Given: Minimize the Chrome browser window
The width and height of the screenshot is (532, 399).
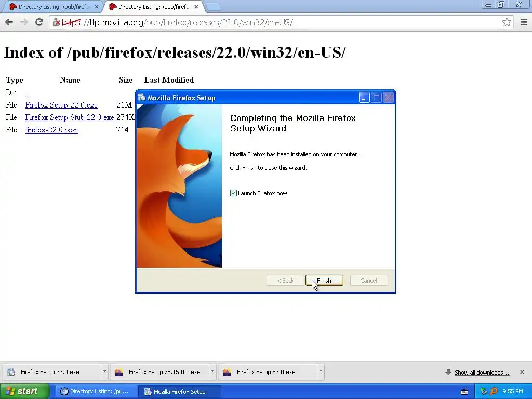Looking at the screenshot, I should [488, 5].
